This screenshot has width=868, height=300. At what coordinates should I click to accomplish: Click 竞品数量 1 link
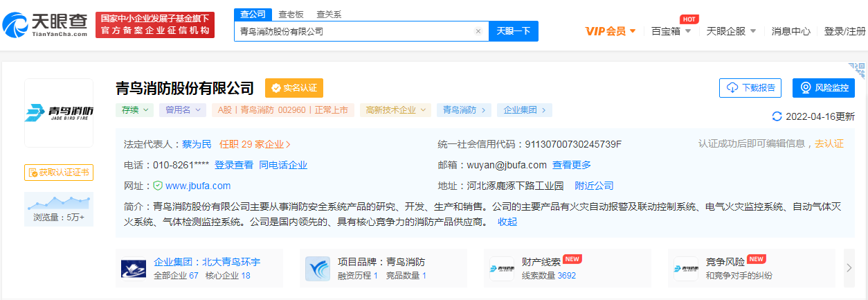click(406, 275)
